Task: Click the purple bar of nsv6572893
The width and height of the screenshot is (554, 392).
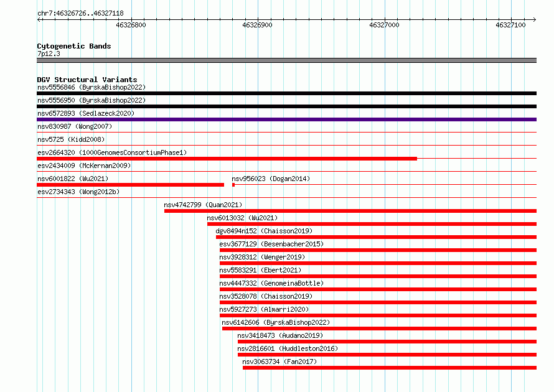Action: [x=286, y=119]
